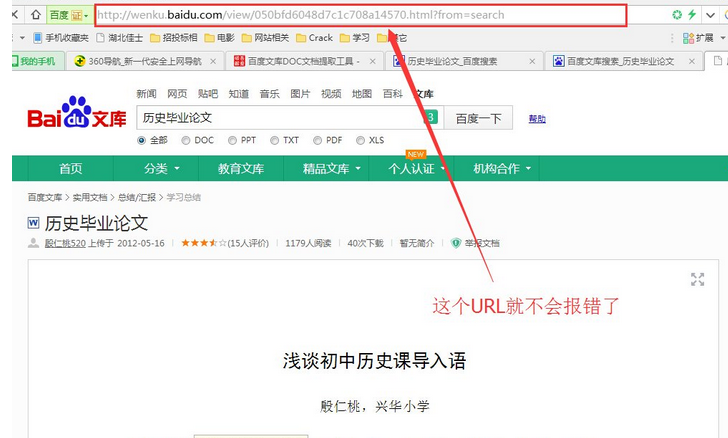Click 实用文档 breadcrumb link
The width and height of the screenshot is (728, 438).
(90, 197)
